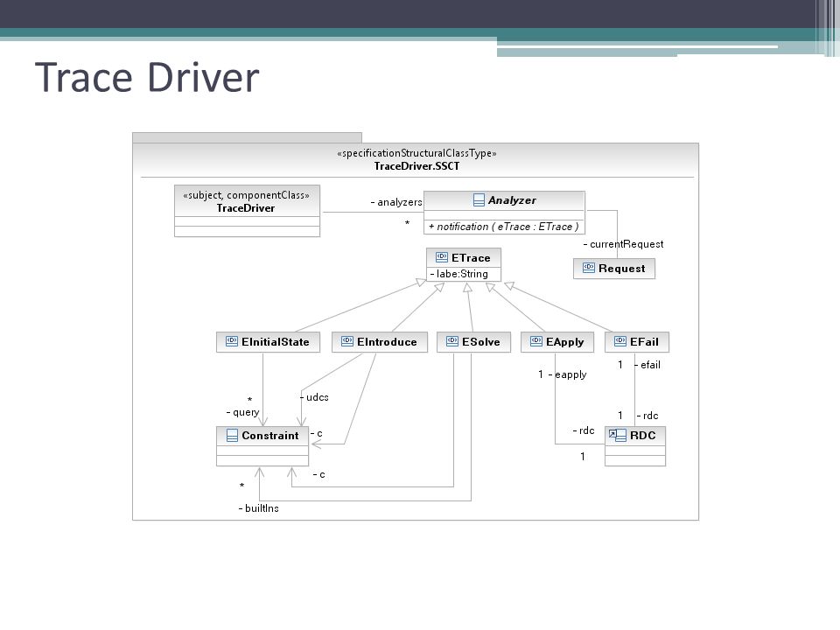
Task: Click the builtIns role label
Action: coord(259,508)
